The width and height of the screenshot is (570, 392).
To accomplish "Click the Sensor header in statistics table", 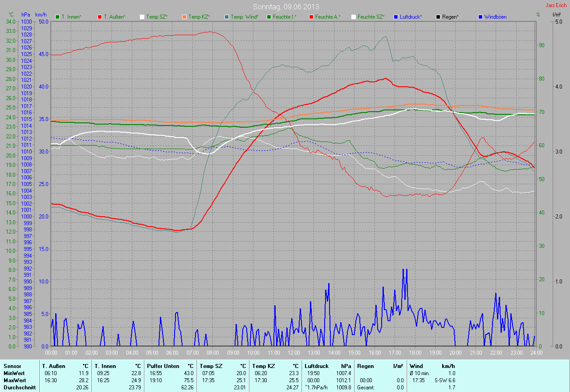I will pos(12,366).
